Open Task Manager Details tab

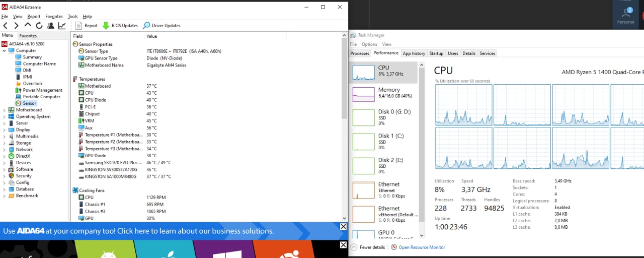coord(469,53)
